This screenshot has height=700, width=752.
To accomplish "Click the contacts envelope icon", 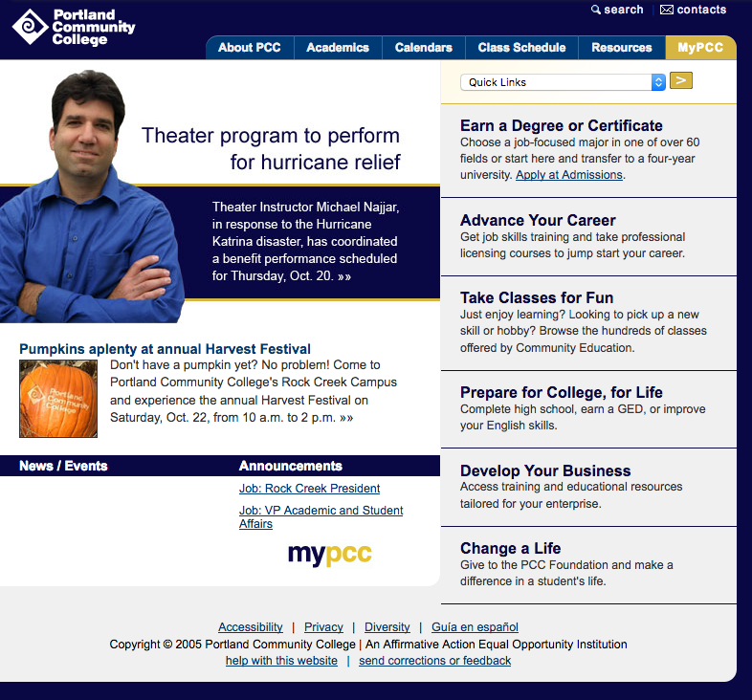I will pyautogui.click(x=667, y=10).
